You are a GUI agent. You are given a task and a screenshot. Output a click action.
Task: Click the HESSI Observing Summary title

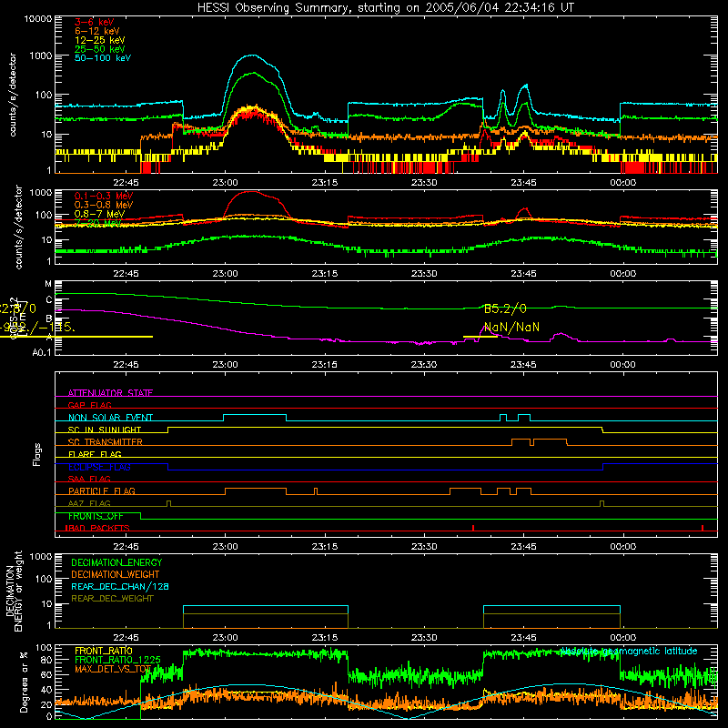[385, 8]
